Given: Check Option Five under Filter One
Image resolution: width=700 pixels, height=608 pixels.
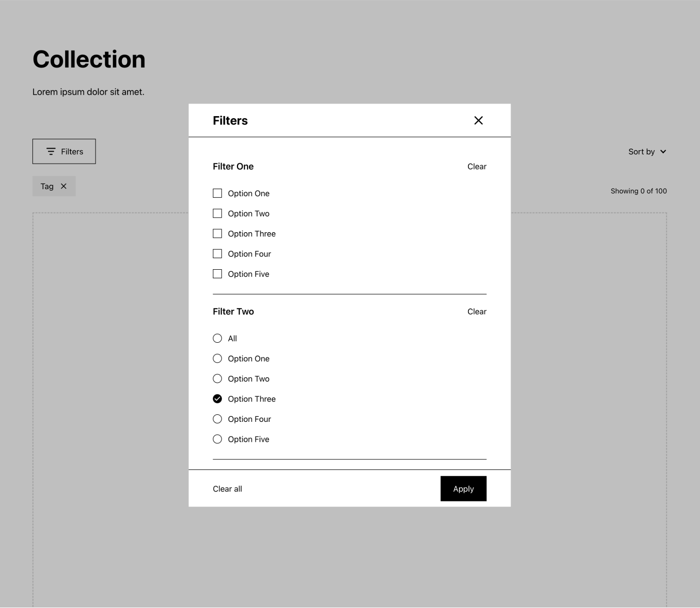Looking at the screenshot, I should coord(217,274).
